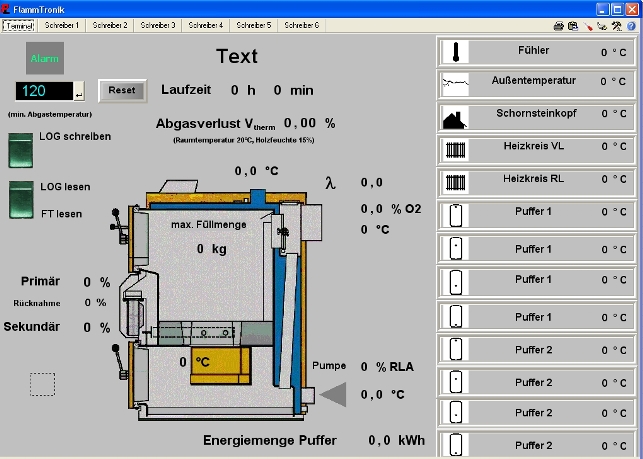The width and height of the screenshot is (643, 459).
Task: Click the Außentemperatur sensor icon
Action: 455,84
